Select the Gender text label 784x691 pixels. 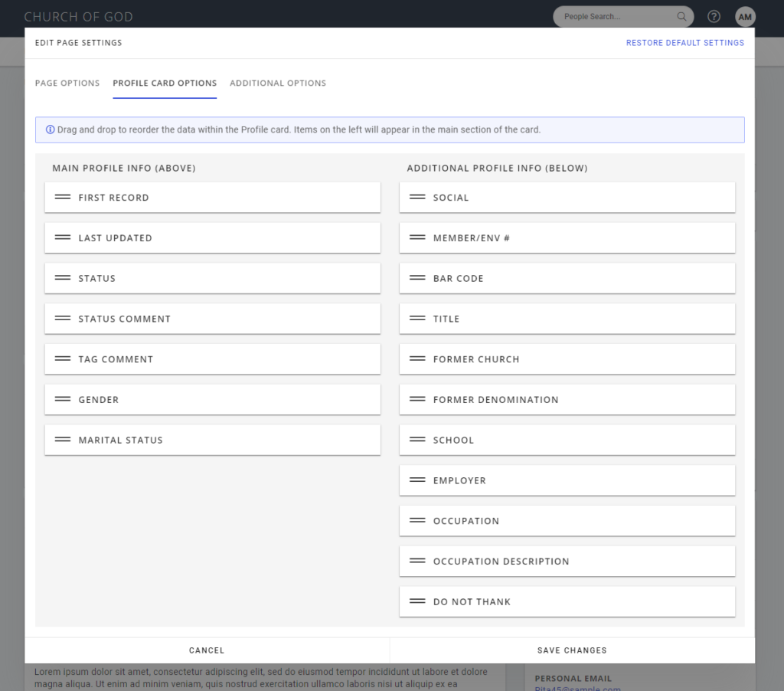point(99,400)
